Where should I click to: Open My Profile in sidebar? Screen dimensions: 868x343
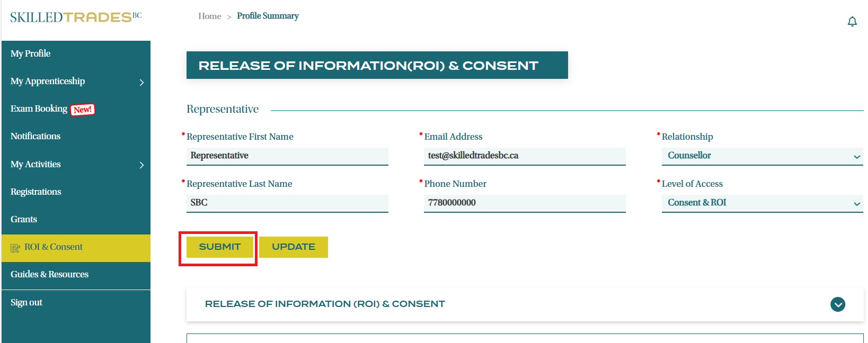pos(31,53)
